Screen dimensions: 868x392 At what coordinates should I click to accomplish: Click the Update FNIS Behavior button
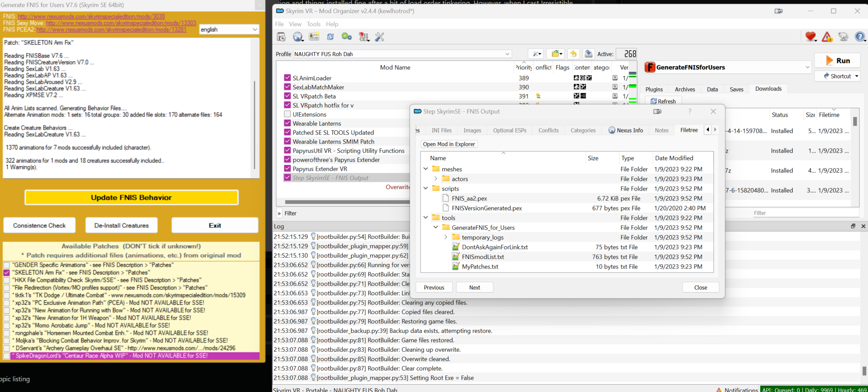(x=131, y=197)
